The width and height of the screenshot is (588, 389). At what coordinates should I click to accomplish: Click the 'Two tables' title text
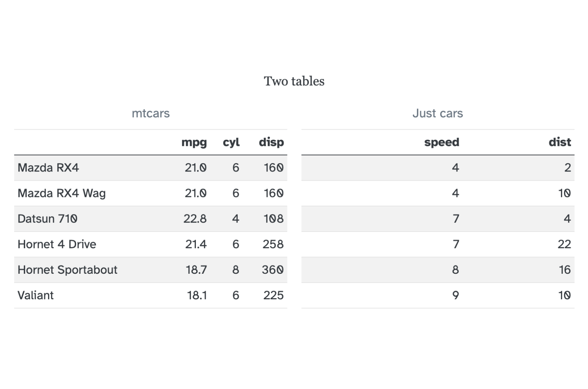tap(294, 81)
